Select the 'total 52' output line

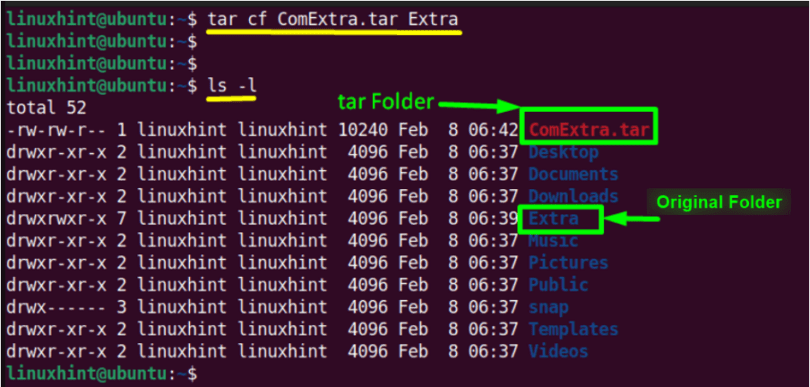(x=46, y=108)
